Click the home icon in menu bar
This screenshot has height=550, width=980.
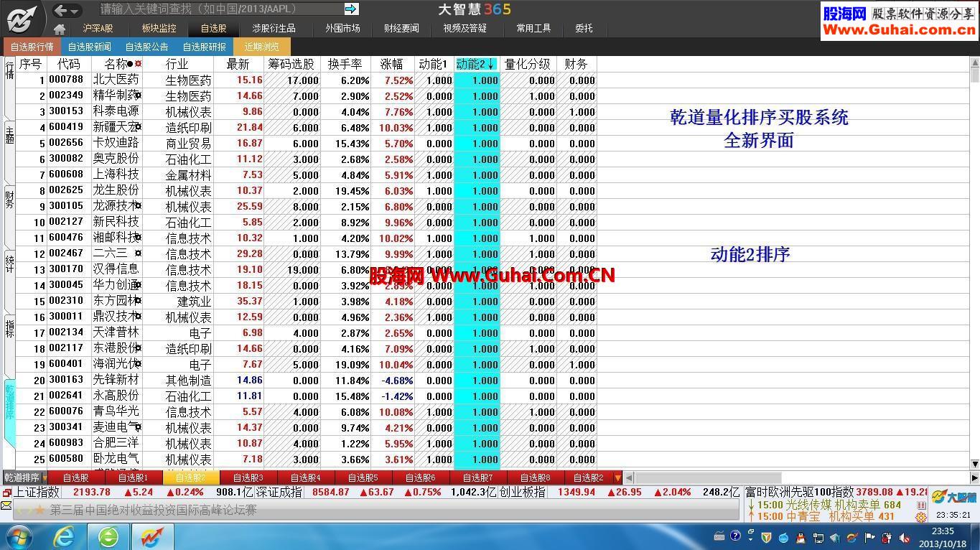pos(60,29)
